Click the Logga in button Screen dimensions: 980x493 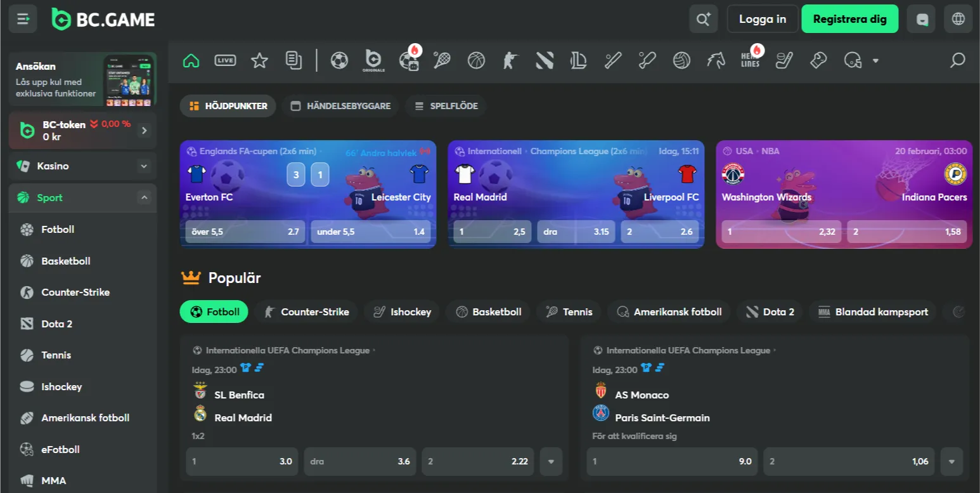coord(763,19)
